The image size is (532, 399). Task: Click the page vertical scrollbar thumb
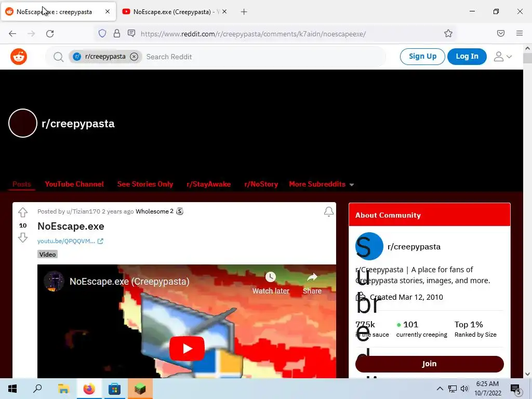pos(528,58)
